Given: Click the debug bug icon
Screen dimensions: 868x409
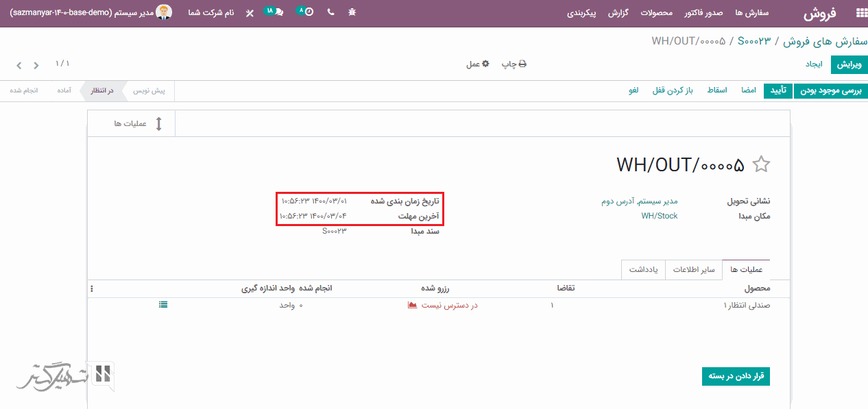Looking at the screenshot, I should (x=352, y=12).
